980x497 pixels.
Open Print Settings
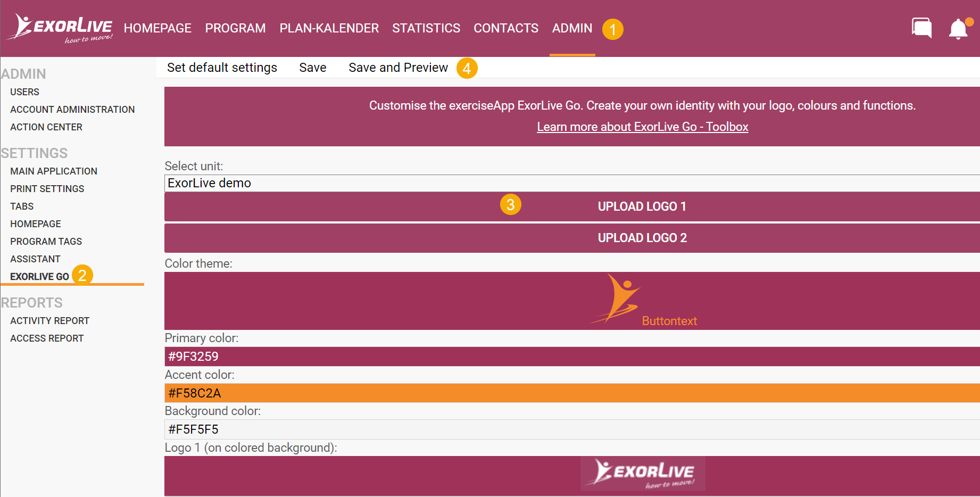[47, 189]
